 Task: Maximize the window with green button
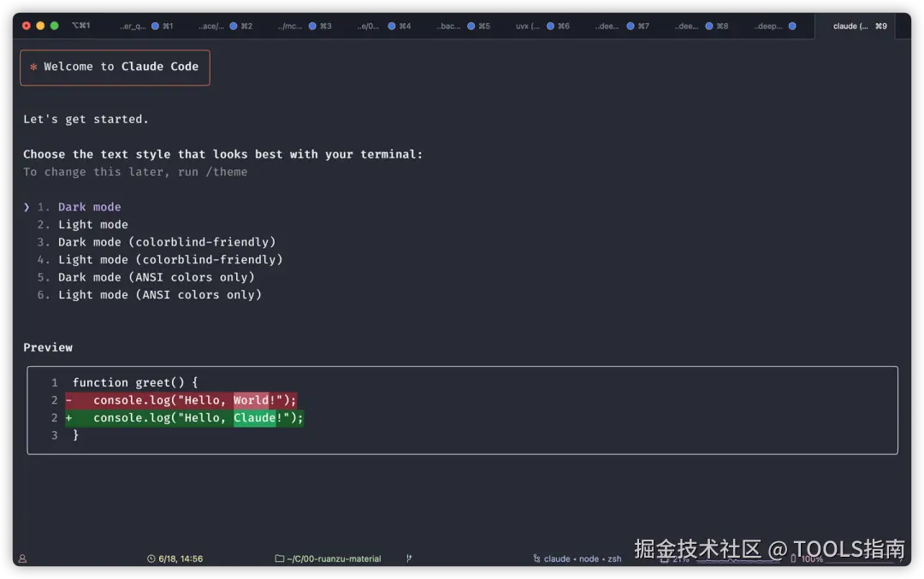point(55,26)
